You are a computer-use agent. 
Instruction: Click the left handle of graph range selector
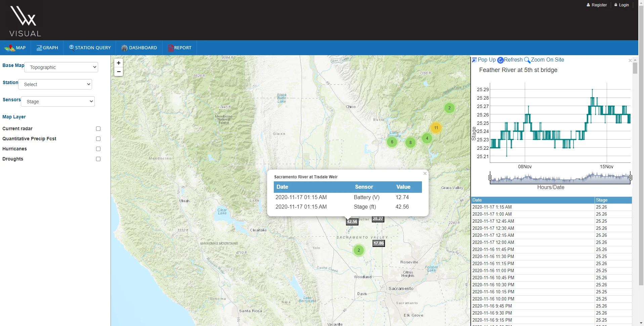coord(490,178)
